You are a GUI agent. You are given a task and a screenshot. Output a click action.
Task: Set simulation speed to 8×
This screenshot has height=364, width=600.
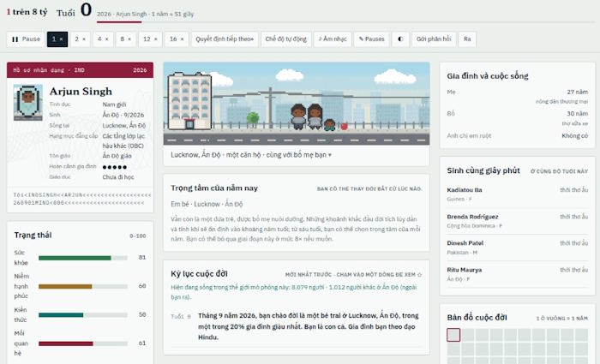[126, 39]
